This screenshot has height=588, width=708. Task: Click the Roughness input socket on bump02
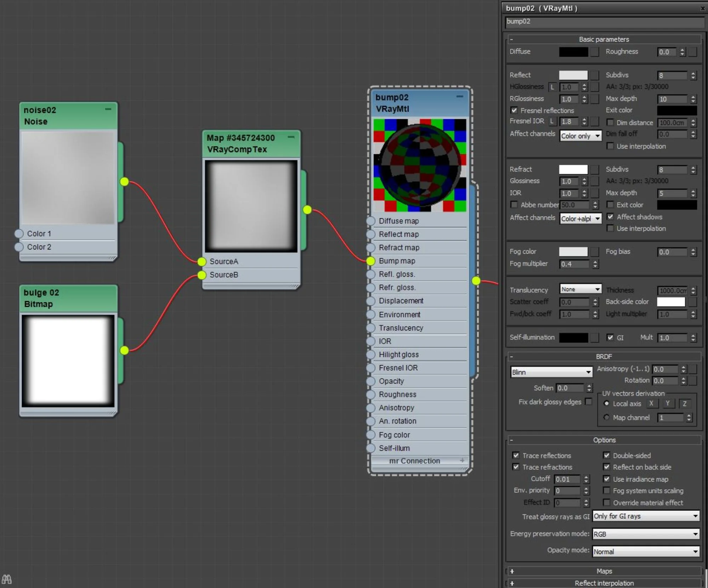(x=371, y=394)
